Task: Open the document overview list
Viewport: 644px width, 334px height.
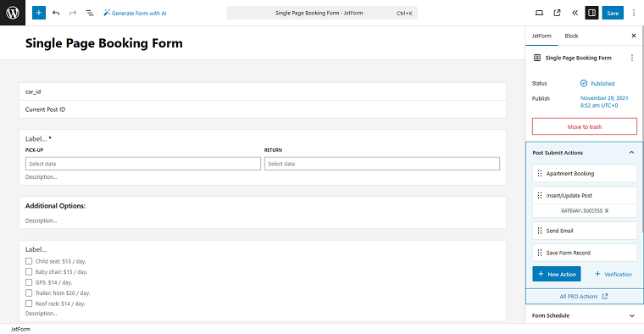Action: click(90, 13)
